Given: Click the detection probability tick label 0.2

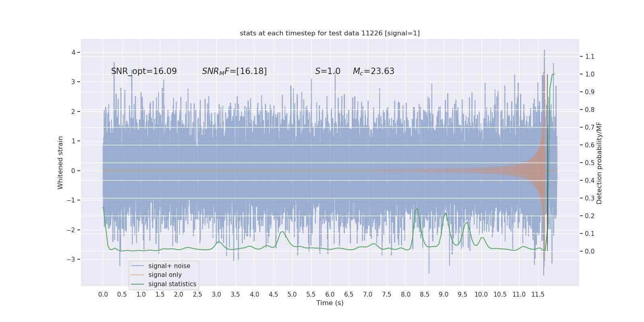Looking at the screenshot, I should [x=590, y=216].
